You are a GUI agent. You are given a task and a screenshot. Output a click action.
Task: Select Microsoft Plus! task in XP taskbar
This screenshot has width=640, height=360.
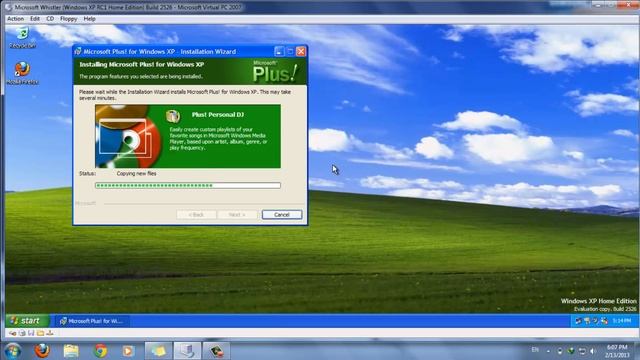pyautogui.click(x=92, y=321)
